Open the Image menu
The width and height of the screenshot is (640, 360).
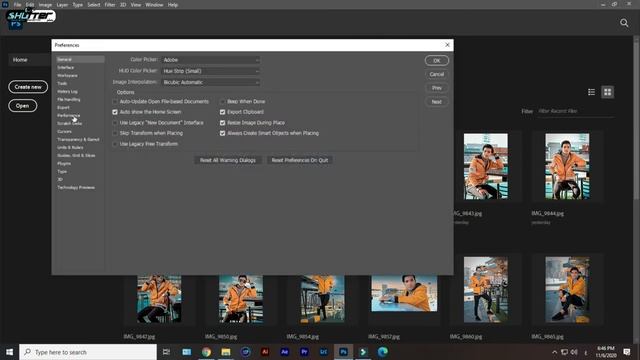tap(45, 5)
